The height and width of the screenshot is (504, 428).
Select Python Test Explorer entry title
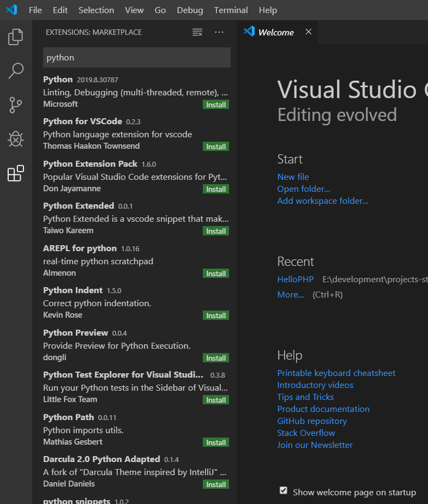click(123, 375)
